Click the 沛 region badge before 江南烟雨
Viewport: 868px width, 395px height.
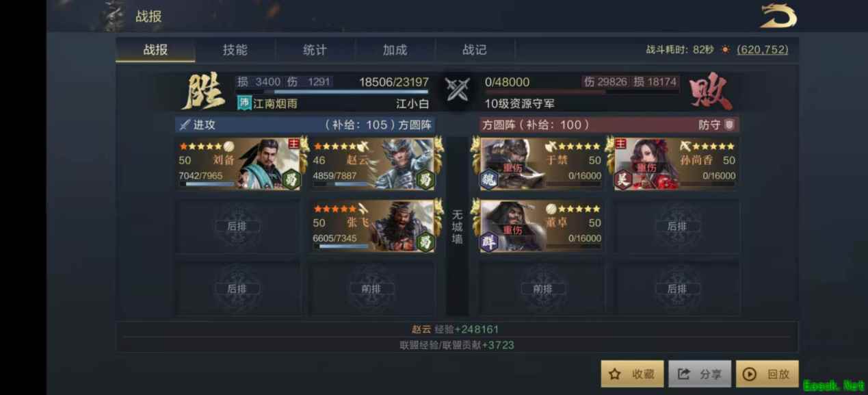click(x=244, y=103)
